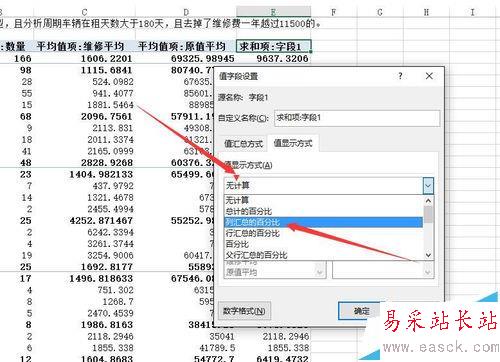Click cell value 3261.3744
This screenshot has height=362, width=500.
[x=110, y=244]
